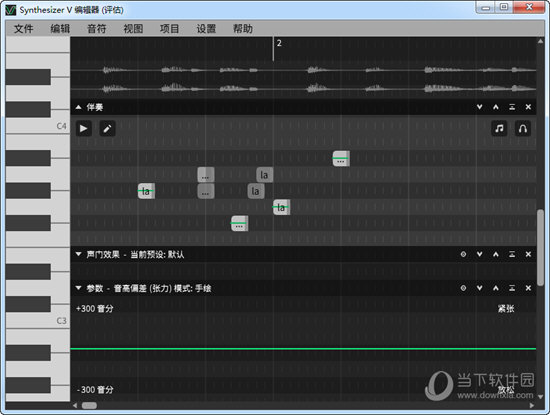550x415 pixels.
Task: Open the 文件 menu
Action: click(24, 28)
